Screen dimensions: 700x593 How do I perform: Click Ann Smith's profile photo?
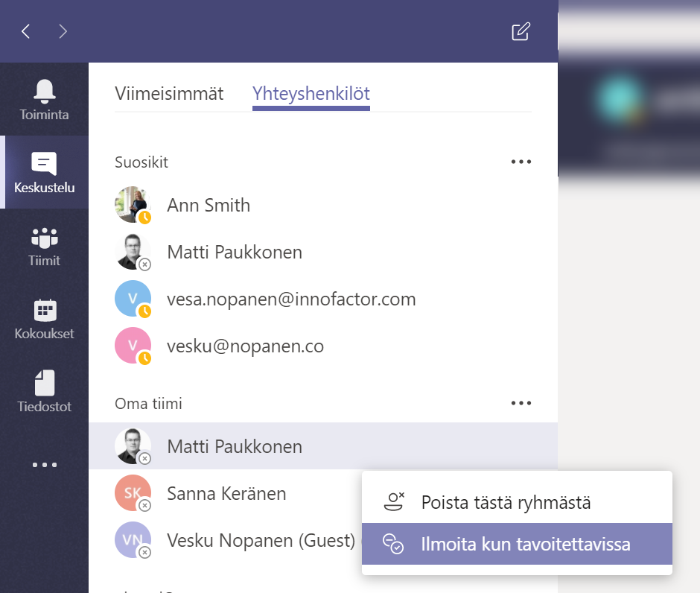click(133, 205)
